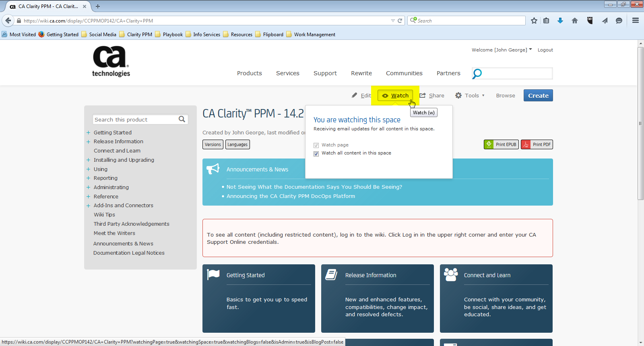Expand the Installing and Upgrading node
Viewport: 644px width, 346px height.
[x=88, y=160]
